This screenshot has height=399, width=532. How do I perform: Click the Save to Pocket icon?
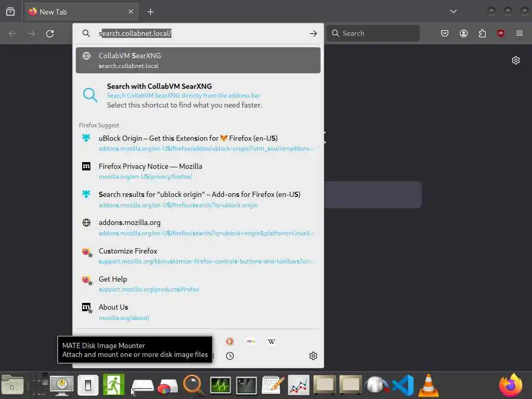pos(445,33)
